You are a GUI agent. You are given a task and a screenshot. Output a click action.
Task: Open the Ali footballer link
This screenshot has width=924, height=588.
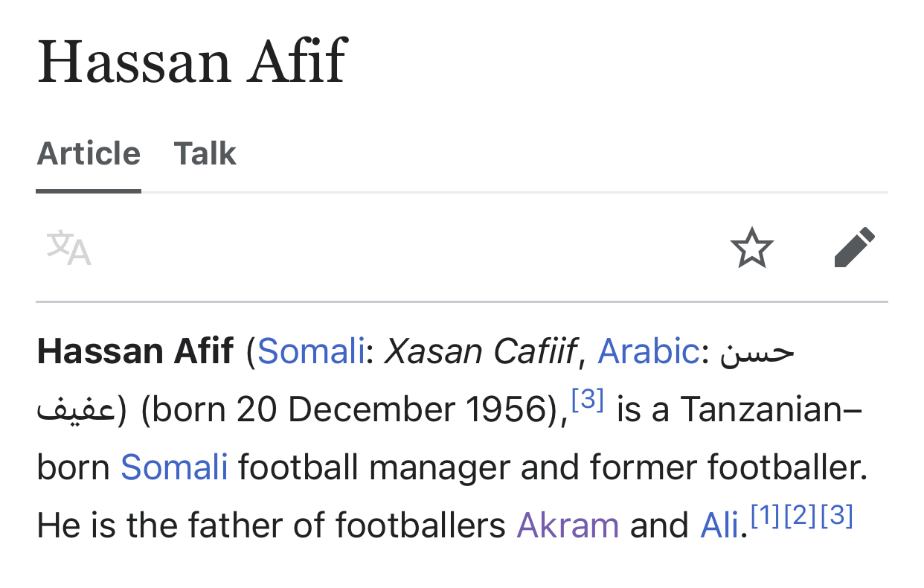(719, 525)
